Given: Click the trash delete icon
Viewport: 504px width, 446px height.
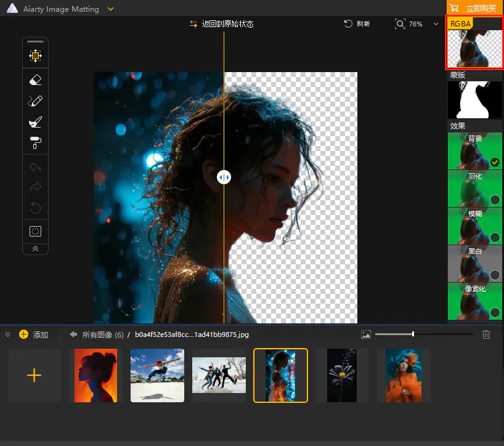Looking at the screenshot, I should pyautogui.click(x=486, y=334).
